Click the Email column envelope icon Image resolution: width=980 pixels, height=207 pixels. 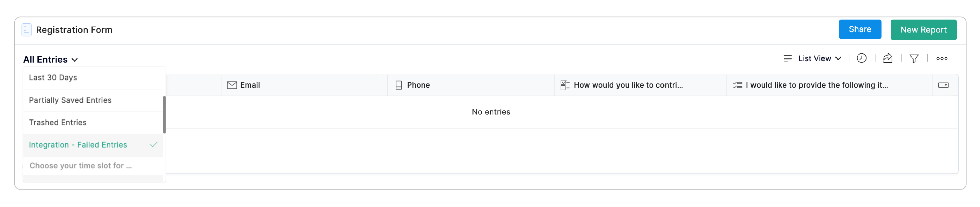click(232, 85)
